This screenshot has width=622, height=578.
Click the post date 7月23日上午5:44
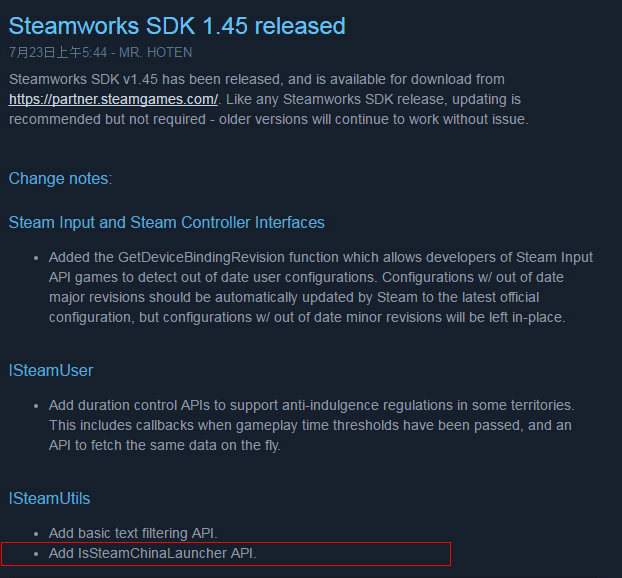pyautogui.click(x=58, y=52)
